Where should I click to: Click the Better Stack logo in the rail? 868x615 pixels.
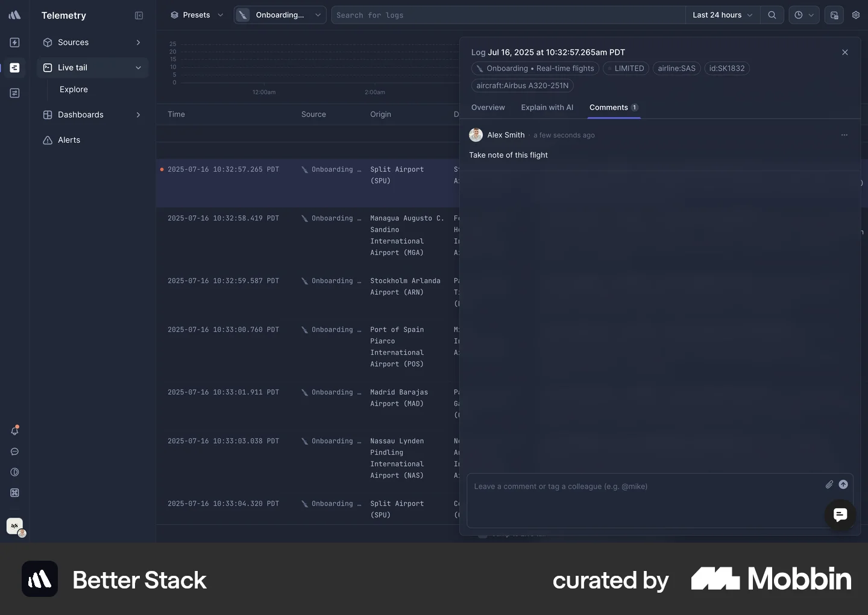(14, 15)
